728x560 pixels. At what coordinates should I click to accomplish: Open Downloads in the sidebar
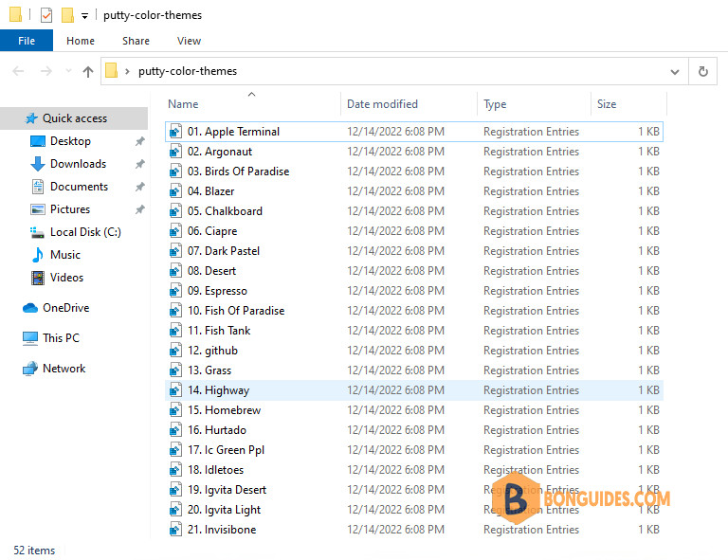78,164
